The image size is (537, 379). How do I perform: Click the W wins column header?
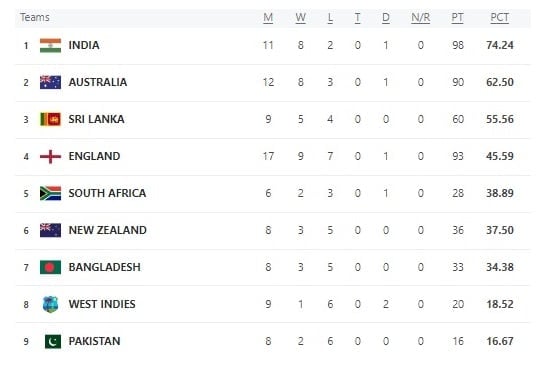(x=300, y=17)
